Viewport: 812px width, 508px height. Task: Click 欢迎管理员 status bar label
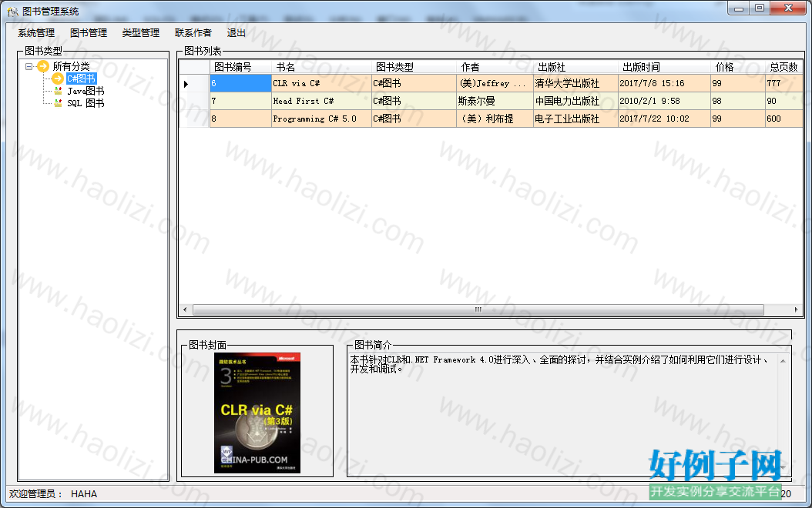(x=35, y=494)
